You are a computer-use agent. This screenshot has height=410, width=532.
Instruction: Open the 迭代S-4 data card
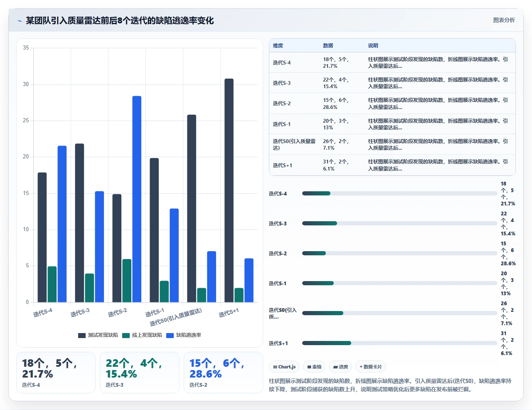pyautogui.click(x=56, y=373)
